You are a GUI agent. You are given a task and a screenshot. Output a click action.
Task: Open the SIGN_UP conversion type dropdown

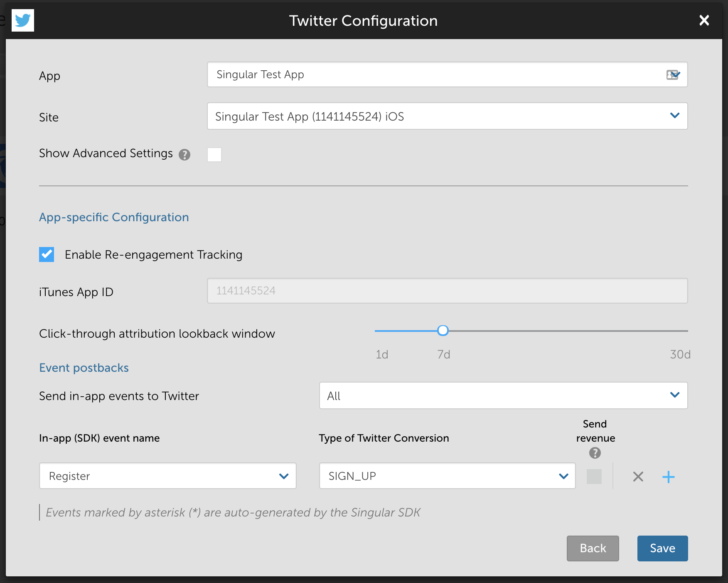point(447,476)
